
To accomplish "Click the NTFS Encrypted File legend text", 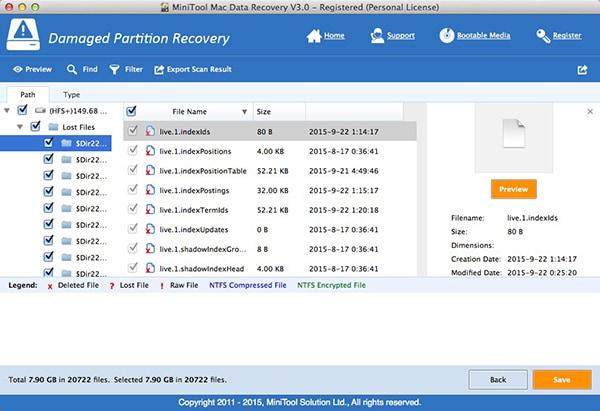I will click(331, 285).
